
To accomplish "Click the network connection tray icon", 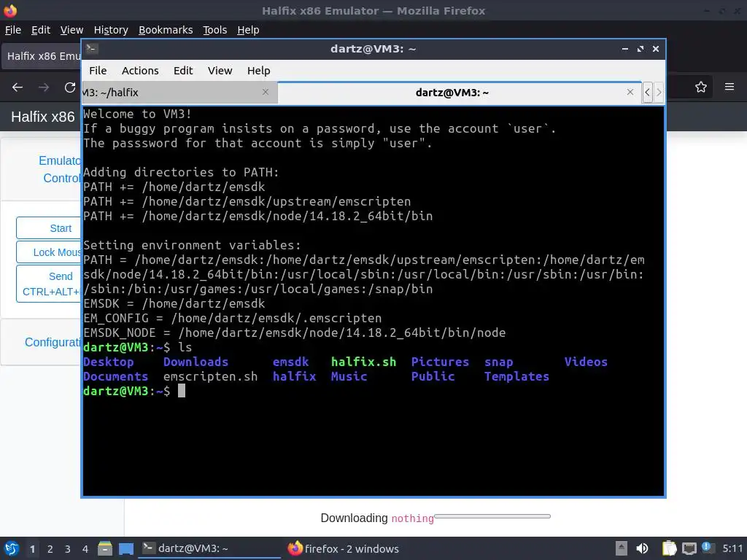I will pos(689,548).
